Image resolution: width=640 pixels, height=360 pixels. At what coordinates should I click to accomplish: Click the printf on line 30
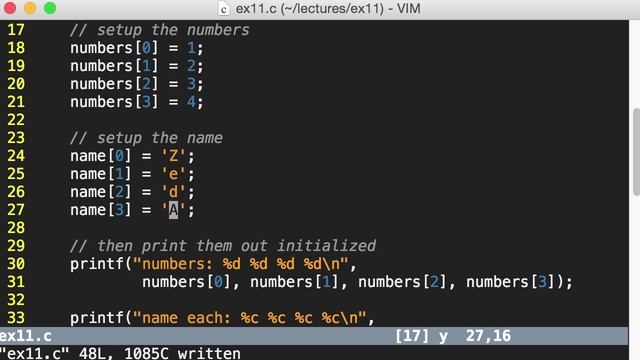[97, 264]
